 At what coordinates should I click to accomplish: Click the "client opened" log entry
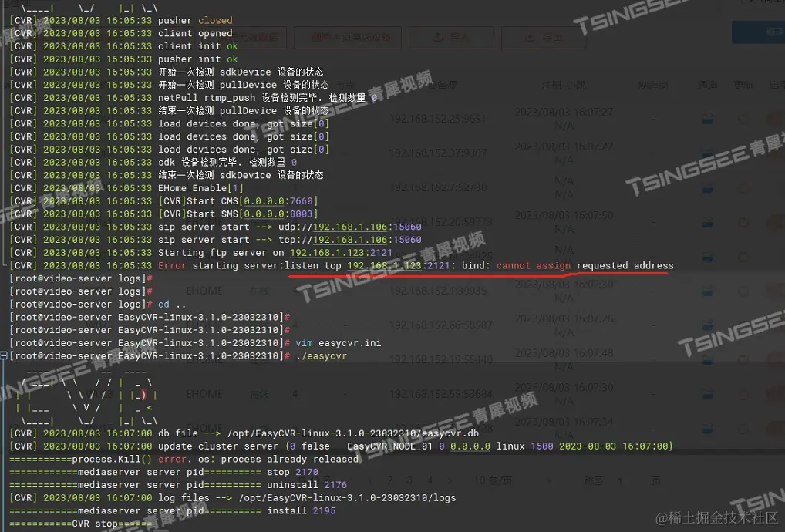click(x=195, y=33)
